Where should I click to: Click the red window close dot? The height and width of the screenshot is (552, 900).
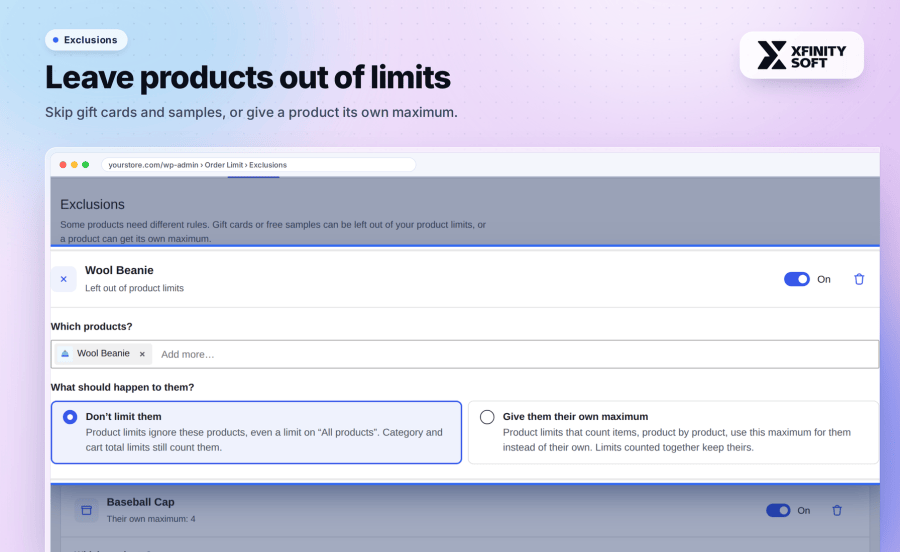click(x=63, y=165)
